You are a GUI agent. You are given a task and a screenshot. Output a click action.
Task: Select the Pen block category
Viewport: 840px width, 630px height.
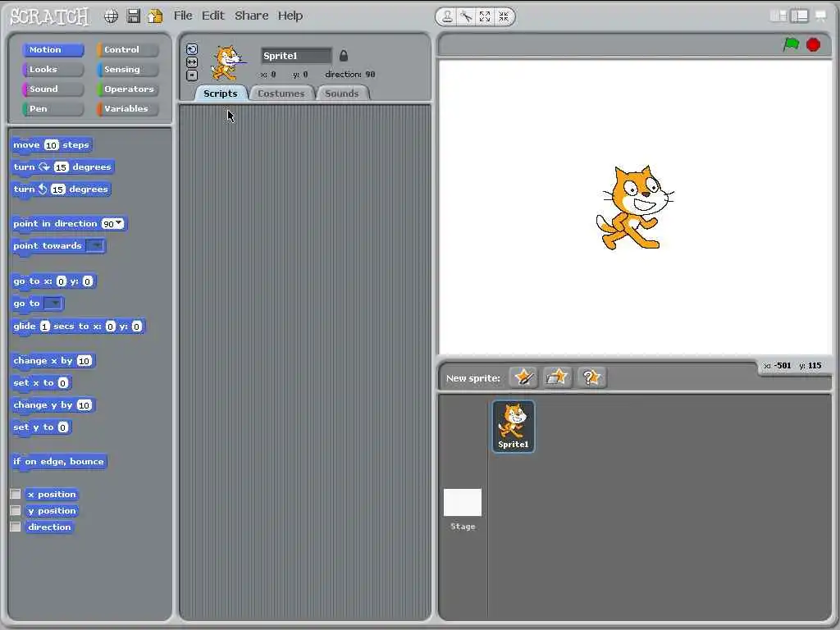pos(53,109)
